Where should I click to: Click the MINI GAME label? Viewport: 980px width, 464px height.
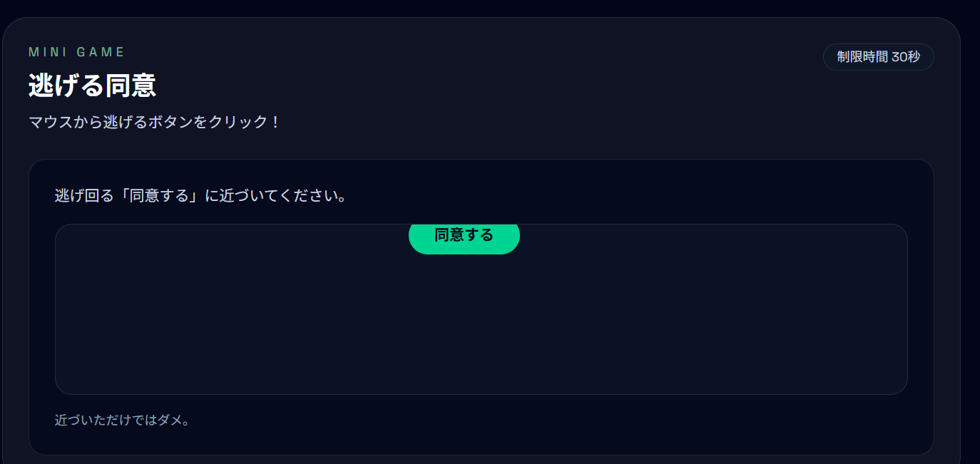click(77, 52)
